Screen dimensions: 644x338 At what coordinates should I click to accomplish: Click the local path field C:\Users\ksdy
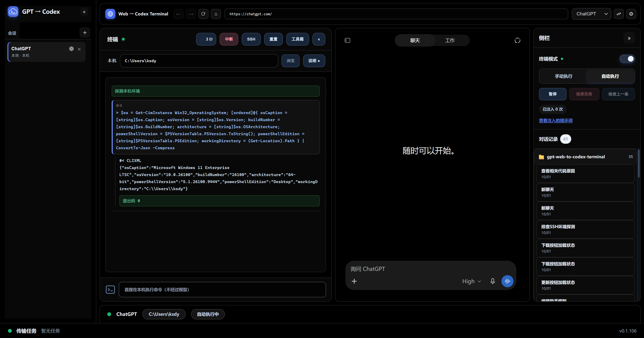(x=199, y=61)
